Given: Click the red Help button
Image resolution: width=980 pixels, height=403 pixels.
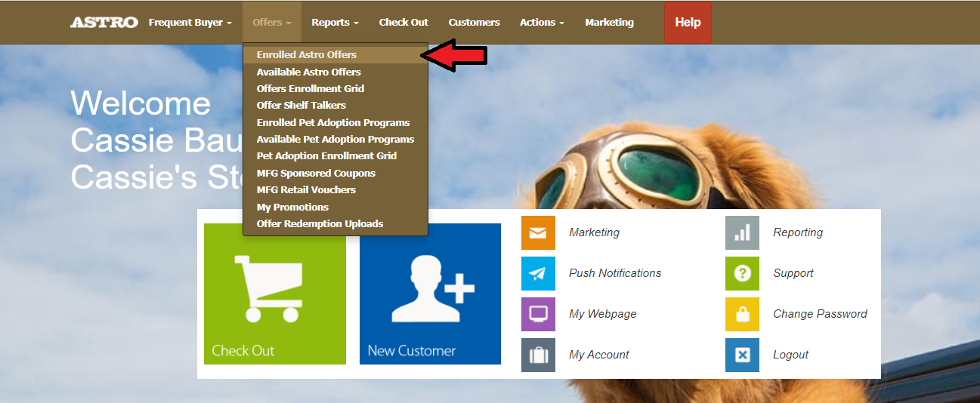Looking at the screenshot, I should [688, 23].
